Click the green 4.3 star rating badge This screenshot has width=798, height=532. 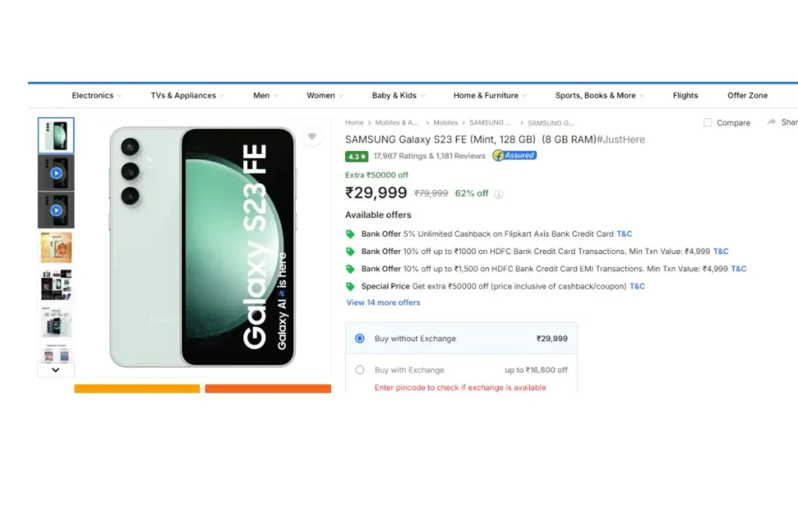click(x=356, y=156)
